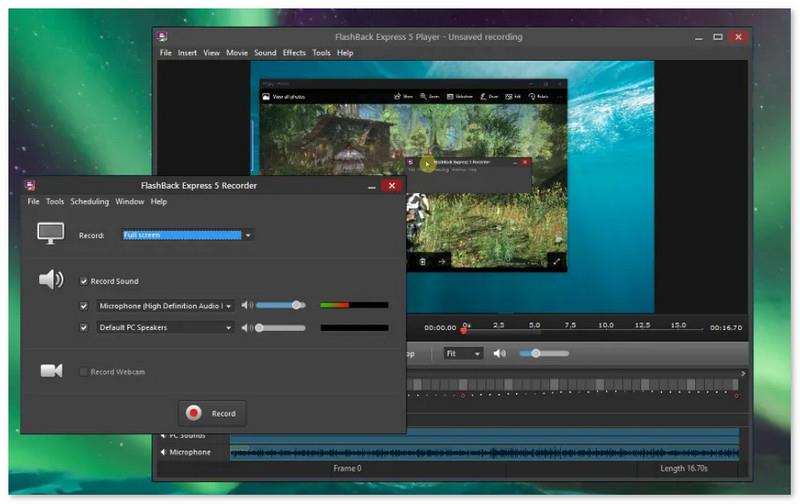This screenshot has height=504, width=800.
Task: Click the microphone volume speaker icon
Action: (x=247, y=305)
